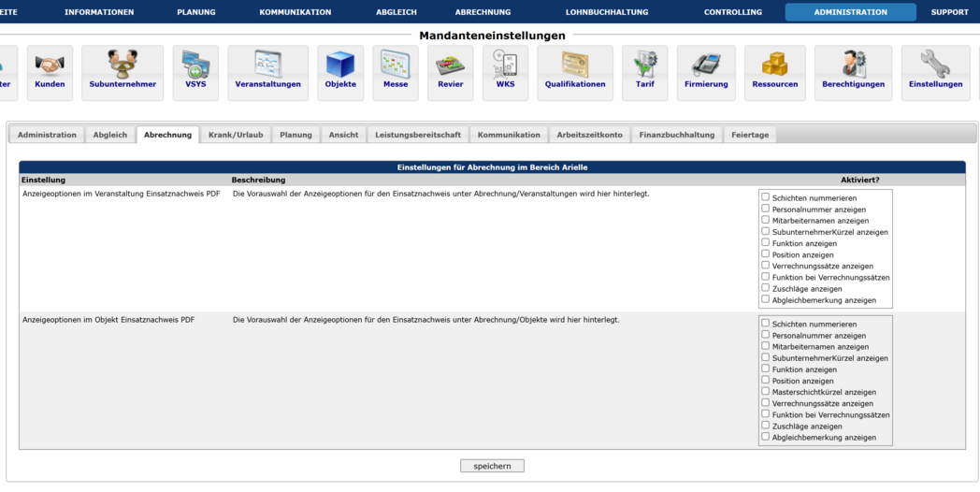Image resolution: width=980 pixels, height=492 pixels.
Task: Open the VSYS module icon
Action: click(x=195, y=65)
